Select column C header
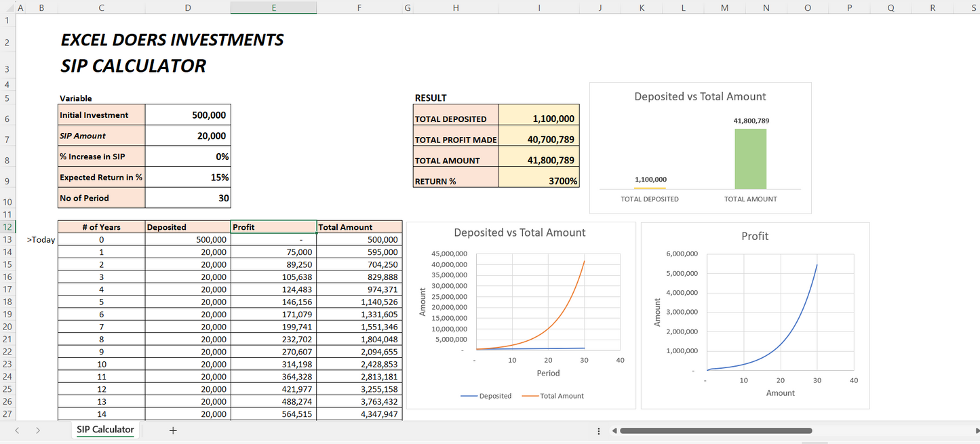Image resolution: width=980 pixels, height=444 pixels. (x=101, y=8)
